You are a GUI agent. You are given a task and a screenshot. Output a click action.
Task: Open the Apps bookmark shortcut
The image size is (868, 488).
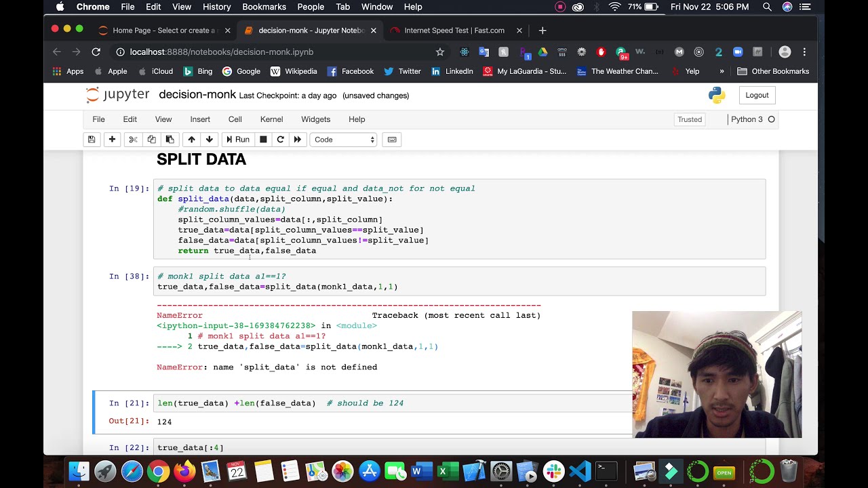[x=68, y=71]
